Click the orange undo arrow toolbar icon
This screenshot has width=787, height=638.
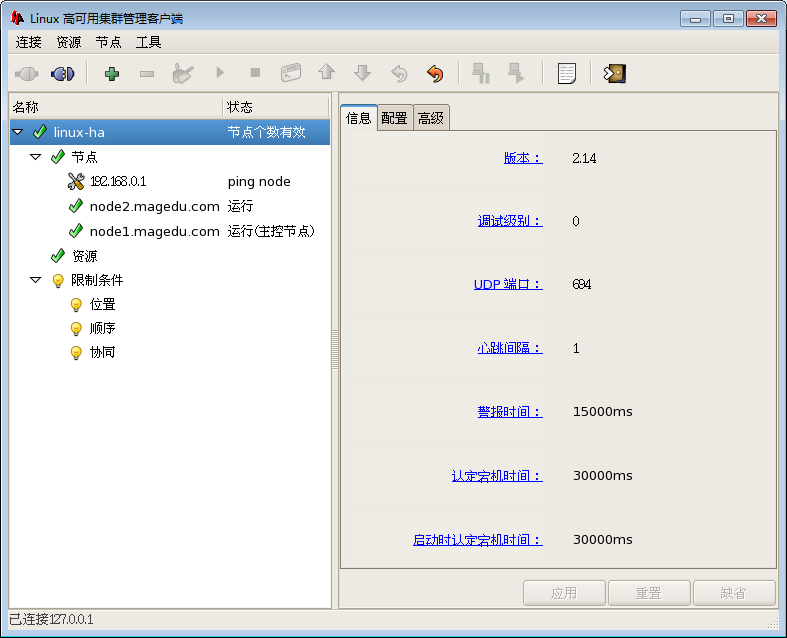[x=434, y=73]
